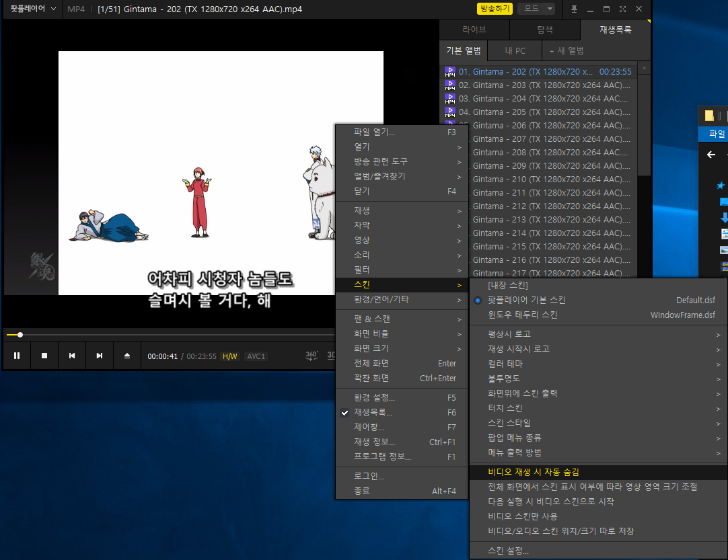Viewport: 728px width, 560px height.
Task: Toggle 전체 화면에서 스킨 표시 여부 영상 영역 option
Action: pyautogui.click(x=598, y=487)
